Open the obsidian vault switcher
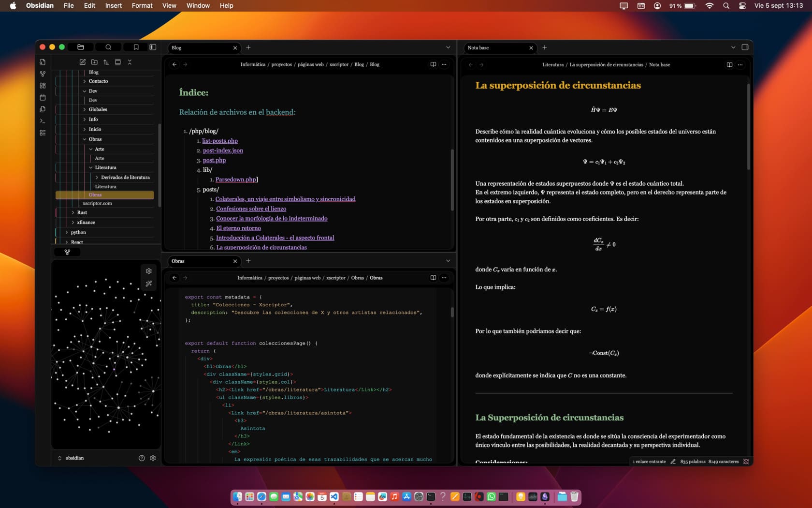The image size is (812, 508). pos(71,458)
